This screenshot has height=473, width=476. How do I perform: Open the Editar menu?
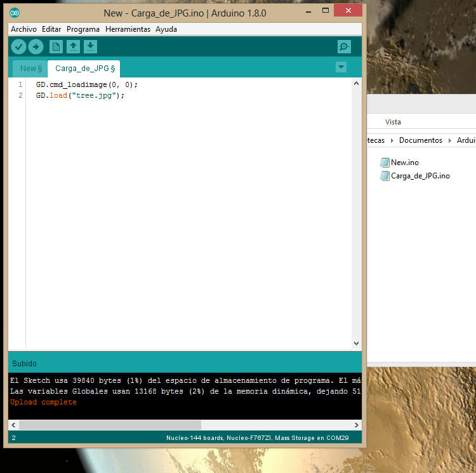[x=51, y=29]
